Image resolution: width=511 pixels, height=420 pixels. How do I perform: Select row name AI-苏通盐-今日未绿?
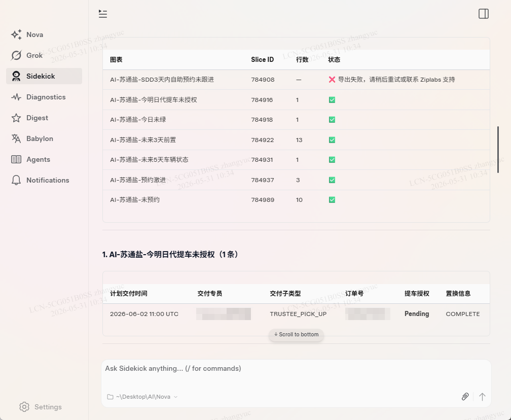tap(138, 120)
